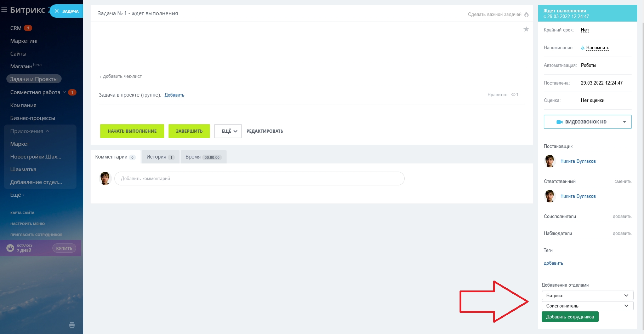Open the video call options arrow
The height and width of the screenshot is (334, 644).
[625, 122]
